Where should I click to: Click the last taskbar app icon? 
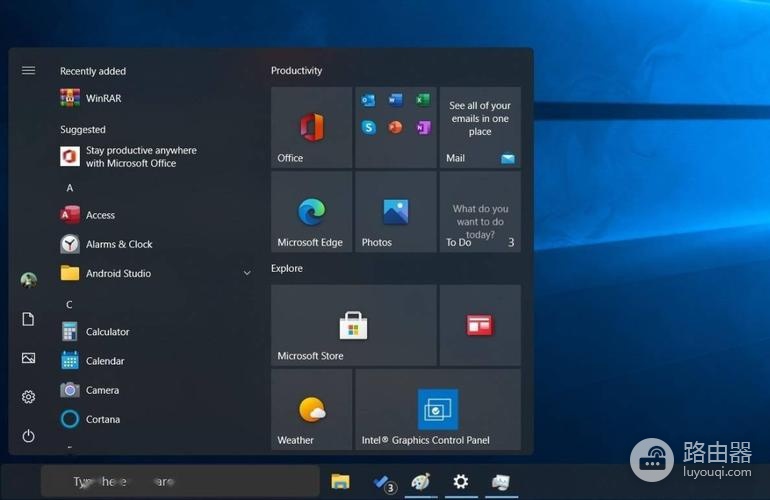click(x=501, y=482)
